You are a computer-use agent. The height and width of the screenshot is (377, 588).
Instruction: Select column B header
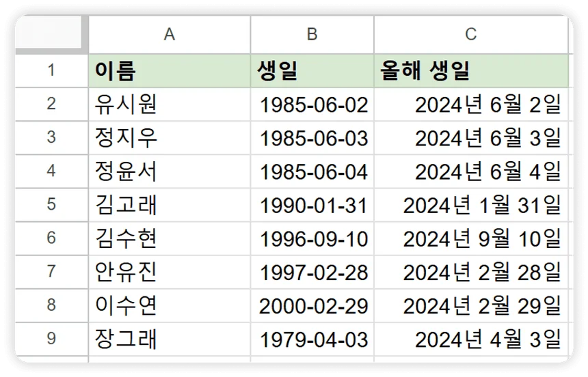point(312,35)
